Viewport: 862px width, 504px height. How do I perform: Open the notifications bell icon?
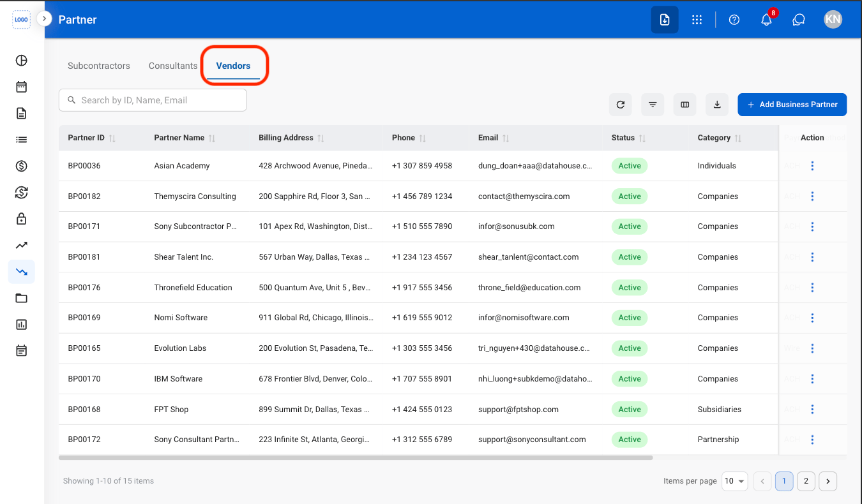[767, 20]
